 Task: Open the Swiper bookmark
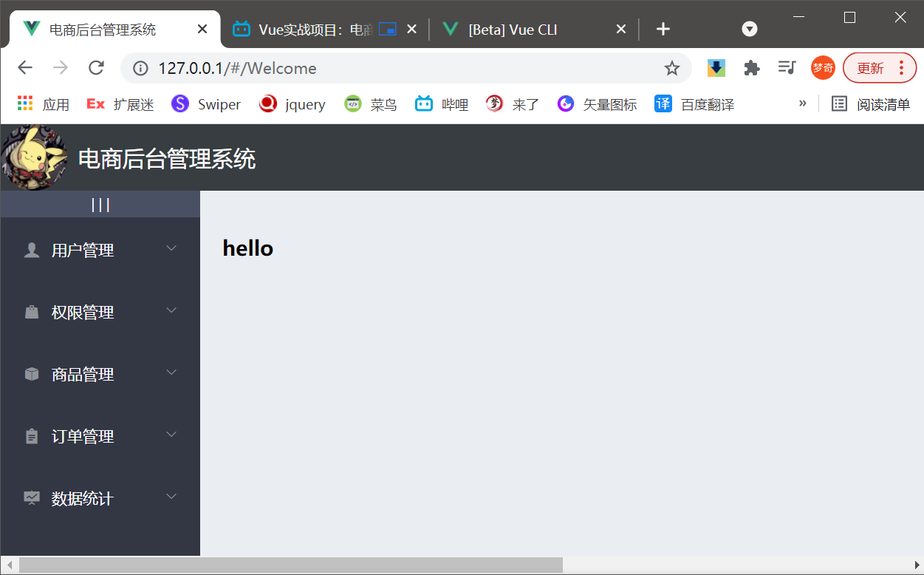click(x=205, y=104)
